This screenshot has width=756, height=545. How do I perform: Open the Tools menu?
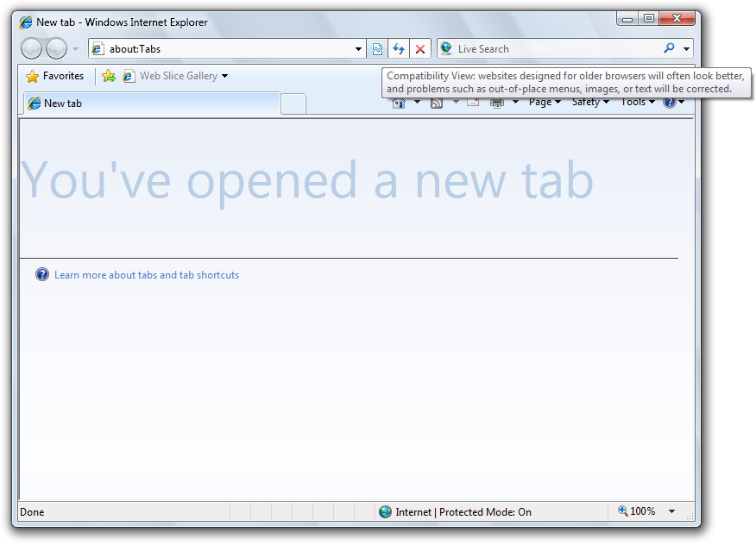point(638,102)
